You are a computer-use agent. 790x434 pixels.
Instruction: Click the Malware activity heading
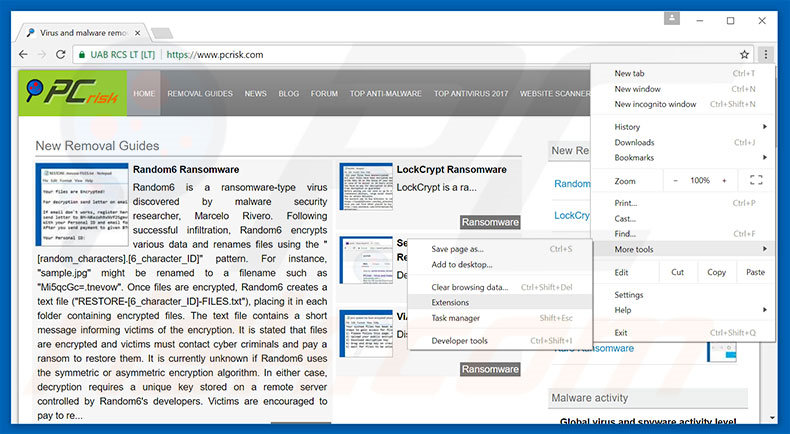pos(589,398)
